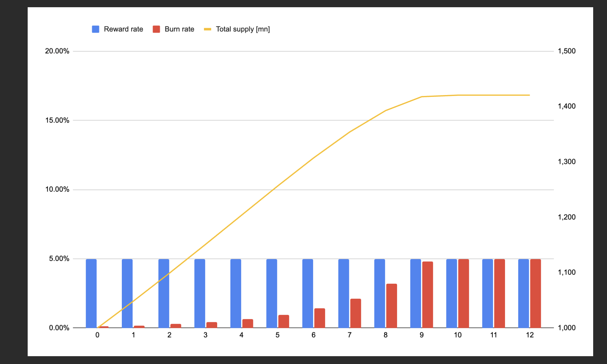Click the red Burn rate bar at x=5
Screen dimensions: 607x364
[284, 321]
